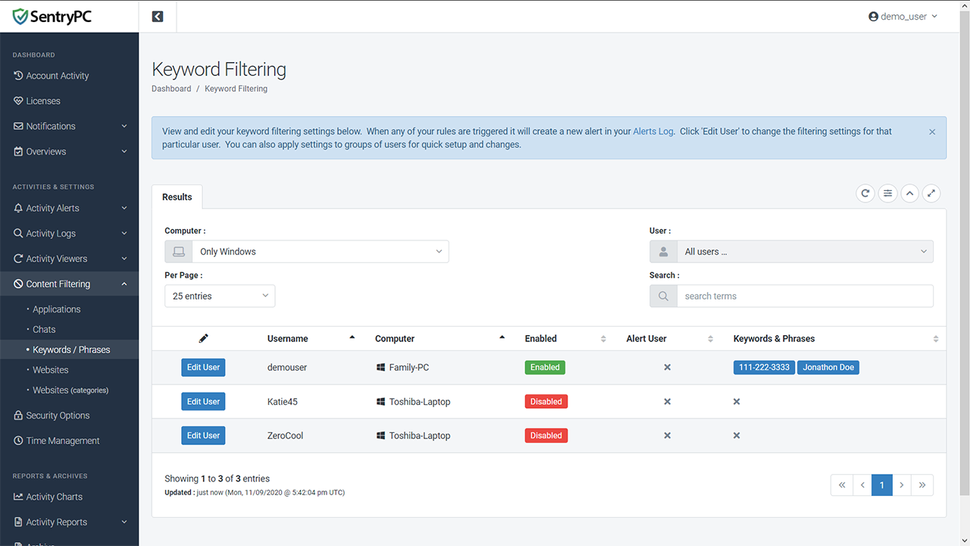The height and width of the screenshot is (546, 970).
Task: Click the search terms input field
Action: 805,296
